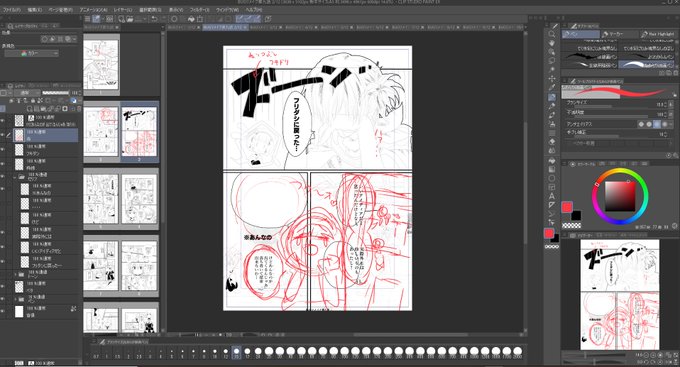Select the Fill bucket tool
The height and width of the screenshot is (367, 680).
coord(552,160)
